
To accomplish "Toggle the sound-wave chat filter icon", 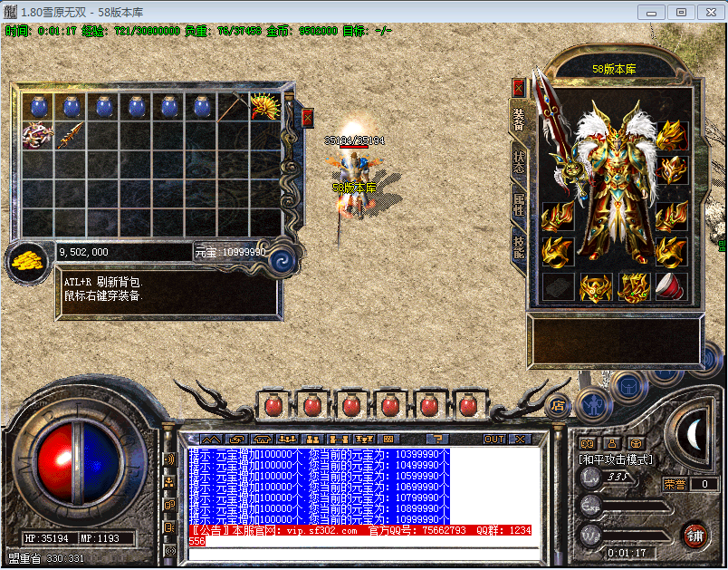I will 169,459.
